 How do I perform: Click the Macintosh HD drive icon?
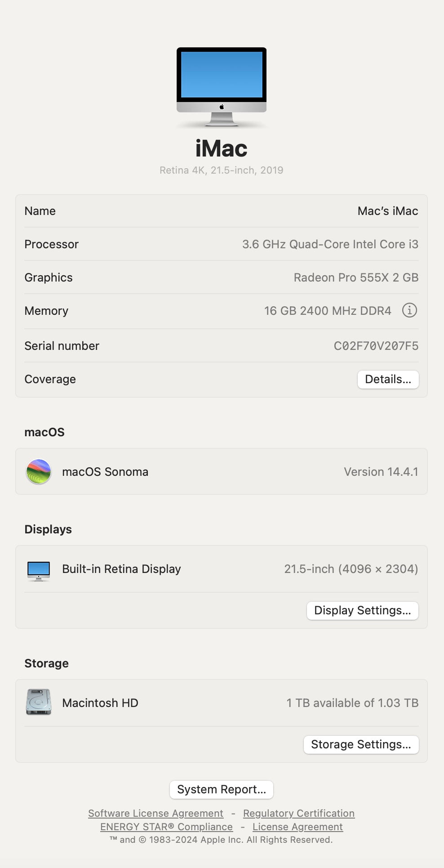39,702
